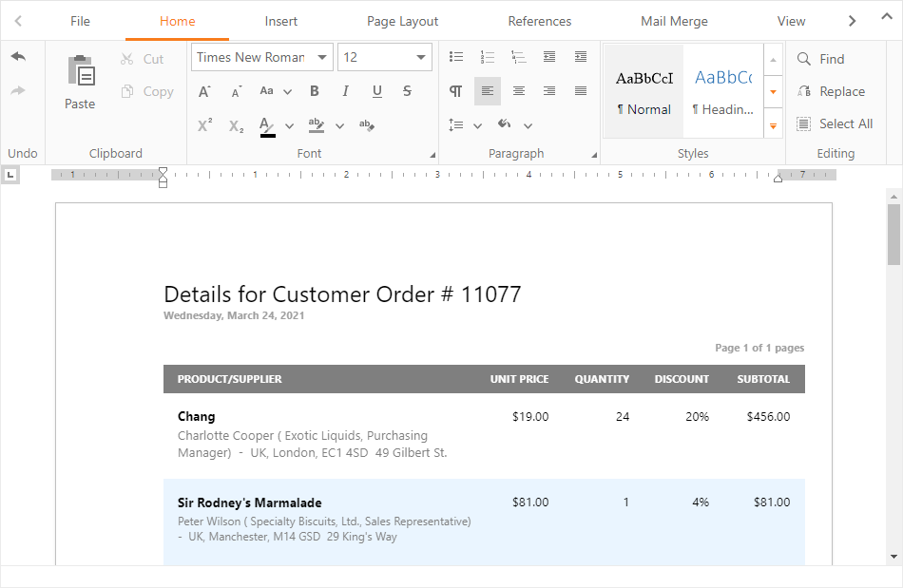
Task: Click the Find button
Action: 821,59
